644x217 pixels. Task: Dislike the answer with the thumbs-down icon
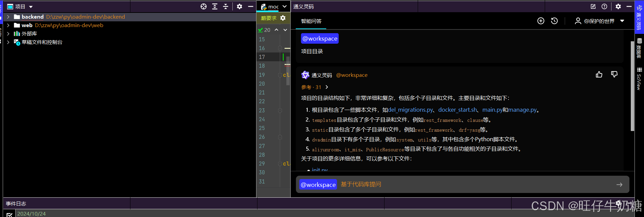pyautogui.click(x=614, y=74)
